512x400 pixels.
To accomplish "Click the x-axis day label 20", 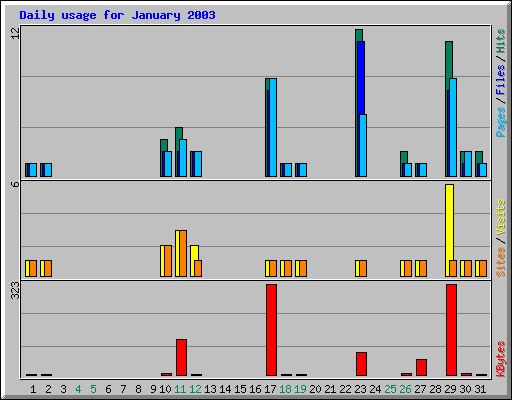I will click(x=315, y=389).
